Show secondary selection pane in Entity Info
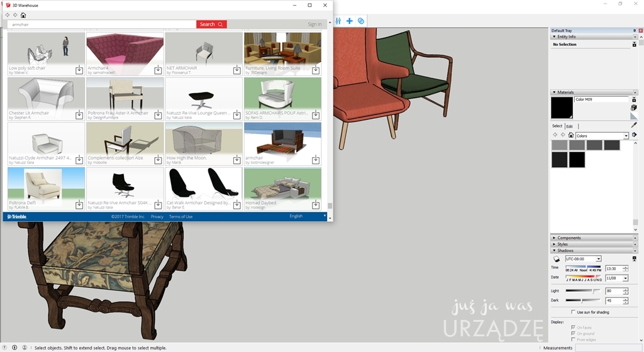Image resolution: width=644 pixels, height=352 pixels. pyautogui.click(x=634, y=44)
